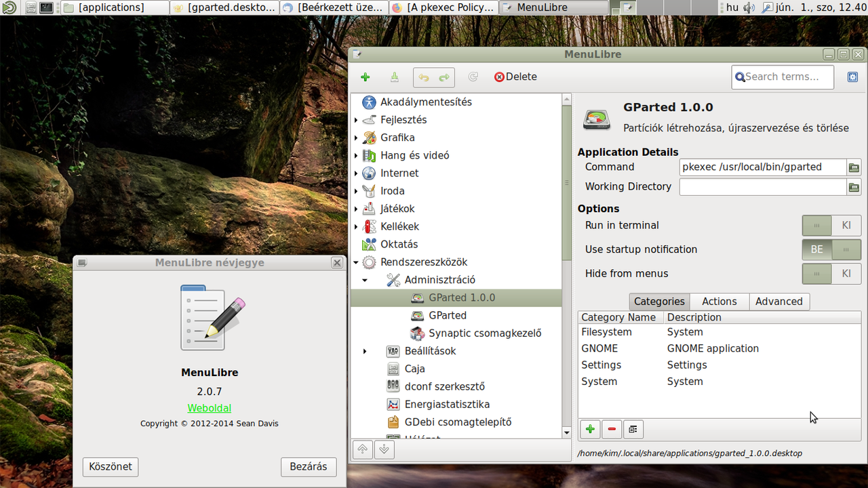This screenshot has height=488, width=868.
Task: Expand the Beállítások submenu
Action: coord(365,351)
